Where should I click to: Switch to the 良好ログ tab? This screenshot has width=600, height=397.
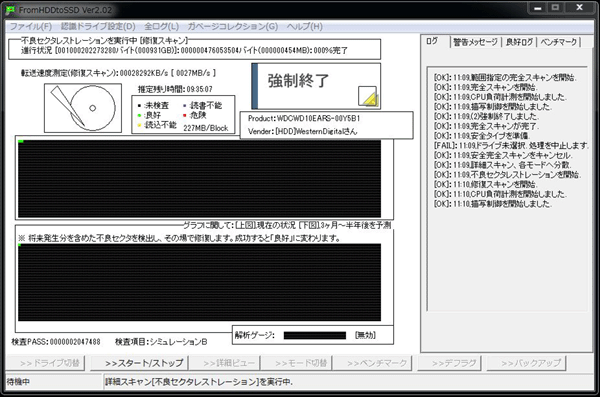[x=519, y=42]
